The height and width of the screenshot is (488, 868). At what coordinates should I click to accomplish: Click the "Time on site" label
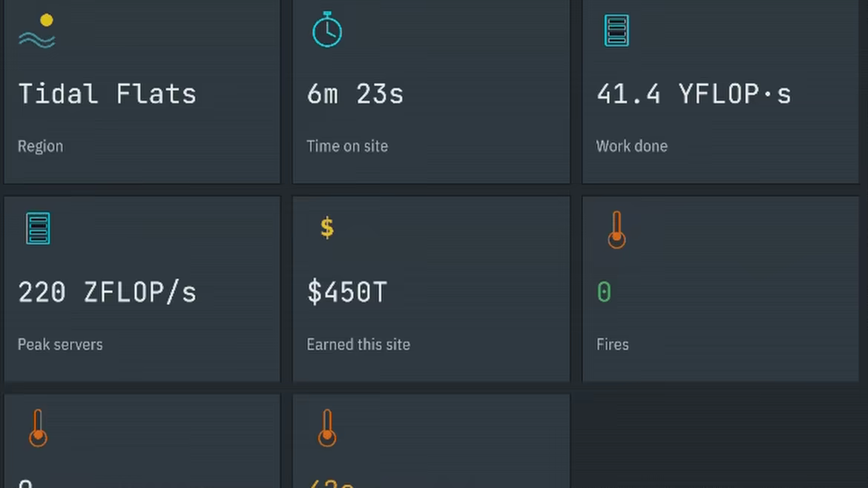coord(347,146)
